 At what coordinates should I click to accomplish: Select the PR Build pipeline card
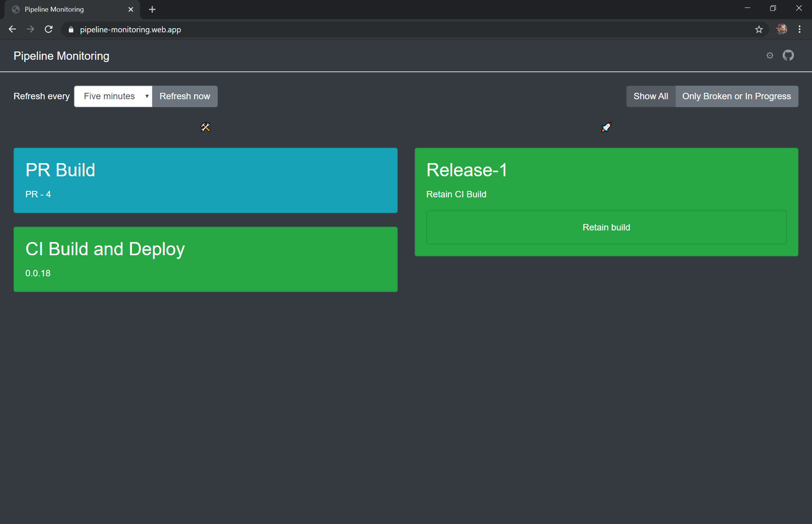coord(205,180)
